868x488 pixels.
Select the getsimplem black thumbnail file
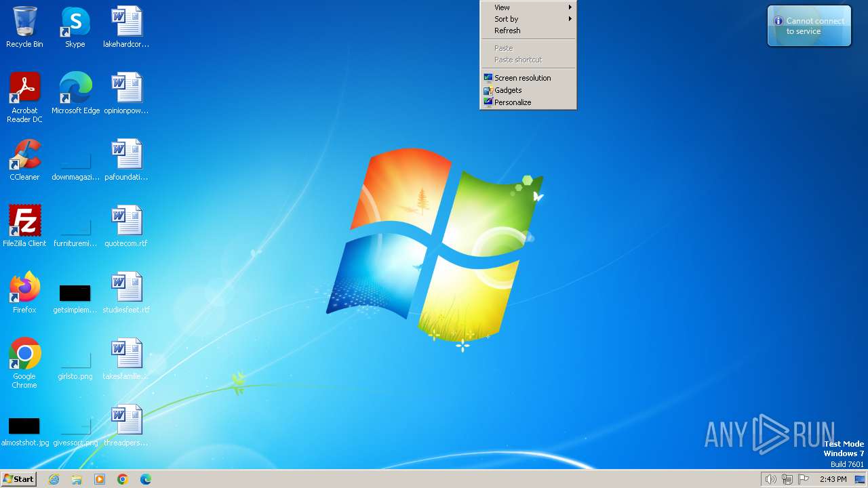(75, 298)
